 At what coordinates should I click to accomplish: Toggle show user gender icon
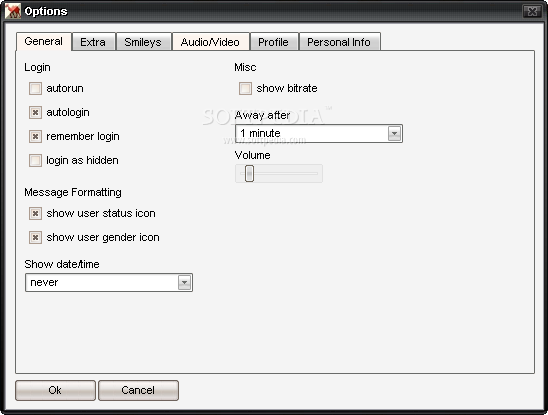(x=35, y=237)
